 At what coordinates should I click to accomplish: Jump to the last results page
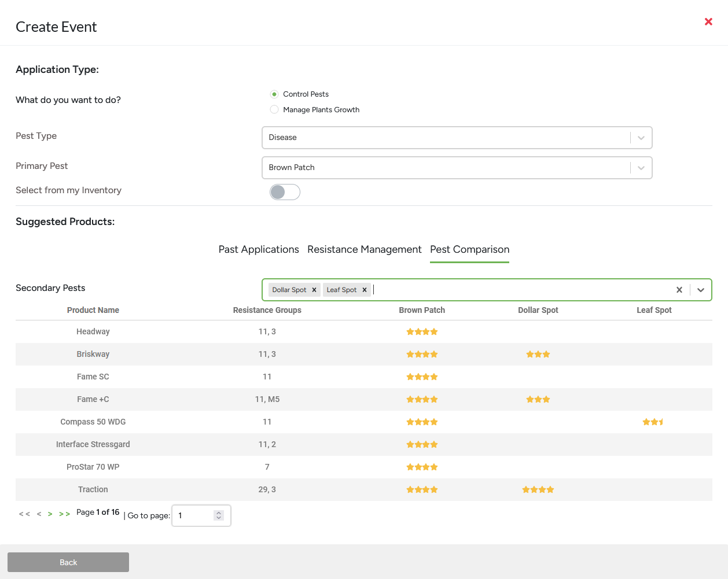pos(64,514)
